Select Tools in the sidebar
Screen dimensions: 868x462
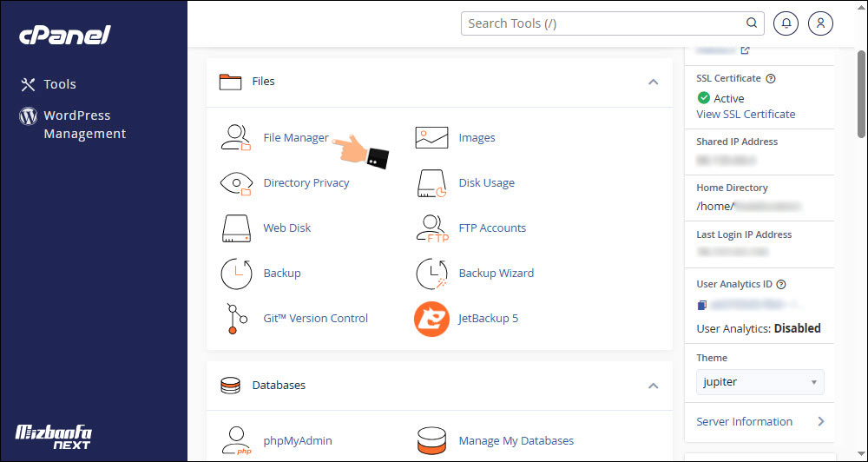[x=60, y=84]
